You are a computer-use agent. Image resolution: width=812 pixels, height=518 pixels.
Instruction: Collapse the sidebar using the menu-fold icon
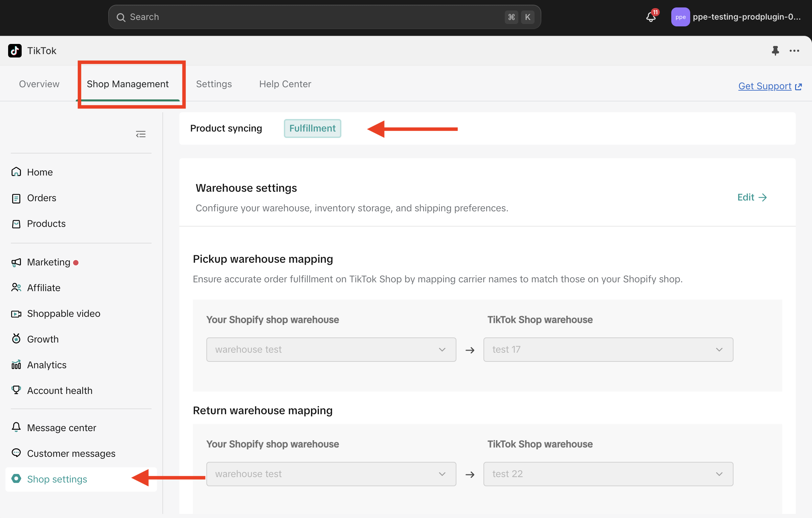[141, 134]
